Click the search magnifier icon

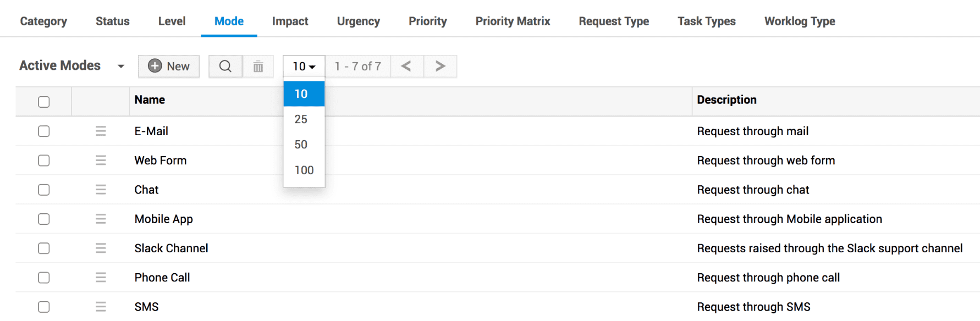pyautogui.click(x=225, y=67)
